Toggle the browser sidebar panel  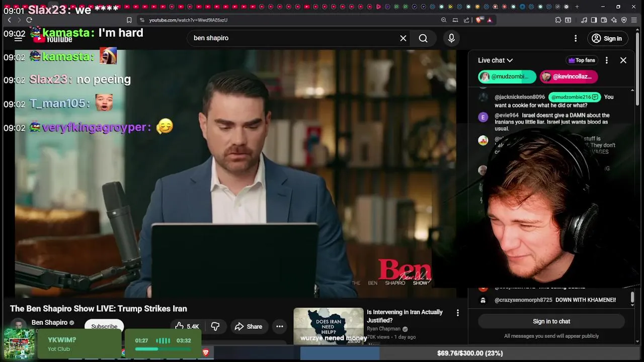pyautogui.click(x=594, y=20)
